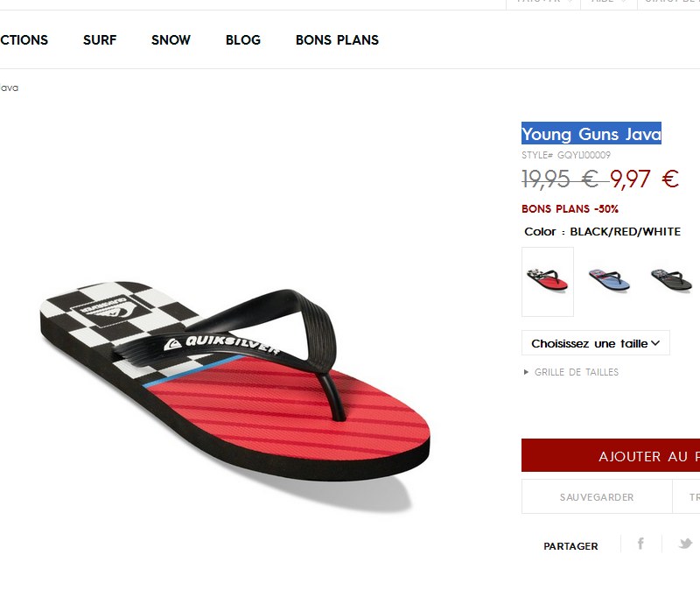Screen dimensions: 700x604
Task: Open the Choisissez une taille size dropdown
Action: click(x=596, y=343)
